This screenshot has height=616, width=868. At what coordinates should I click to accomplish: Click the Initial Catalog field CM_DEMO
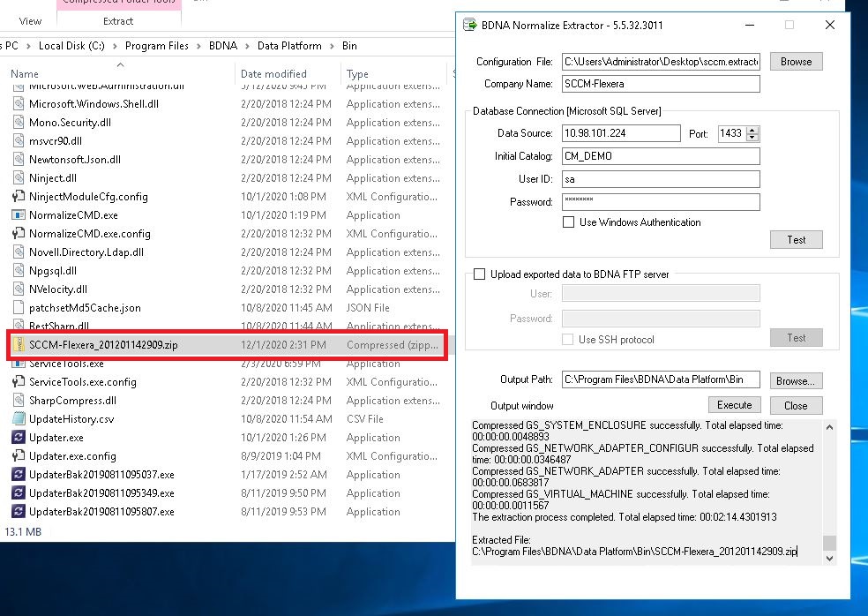click(x=661, y=156)
